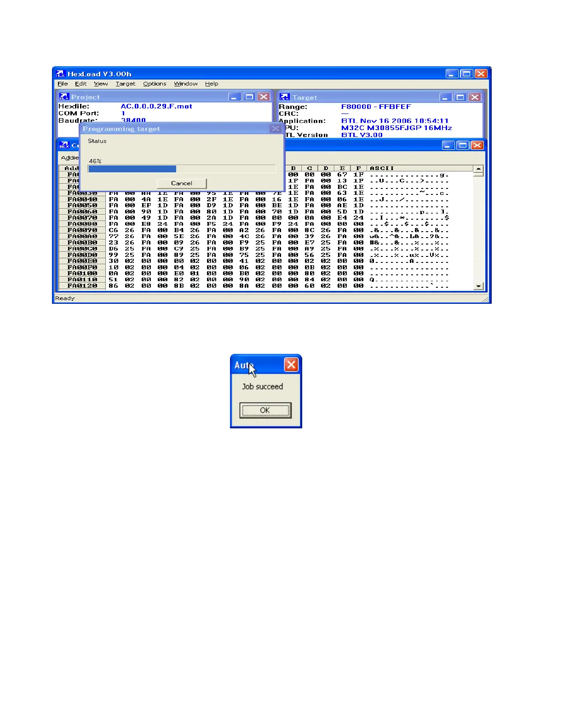Close the Project panel
The image size is (563, 728).
click(264, 97)
